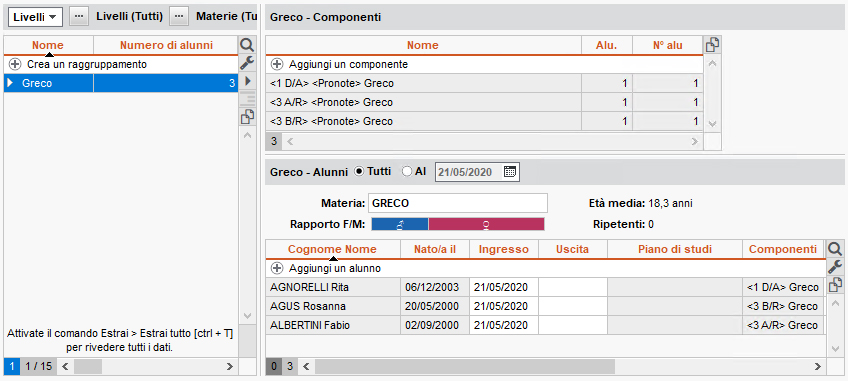Expand the Greco grouping row triangle
The width and height of the screenshot is (848, 381).
[x=10, y=83]
